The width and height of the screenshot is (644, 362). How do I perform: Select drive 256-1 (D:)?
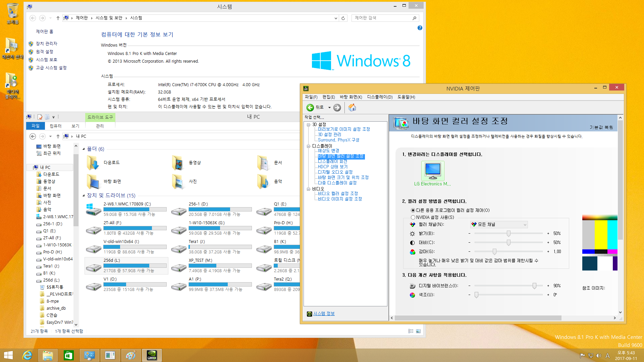pyautogui.click(x=212, y=209)
